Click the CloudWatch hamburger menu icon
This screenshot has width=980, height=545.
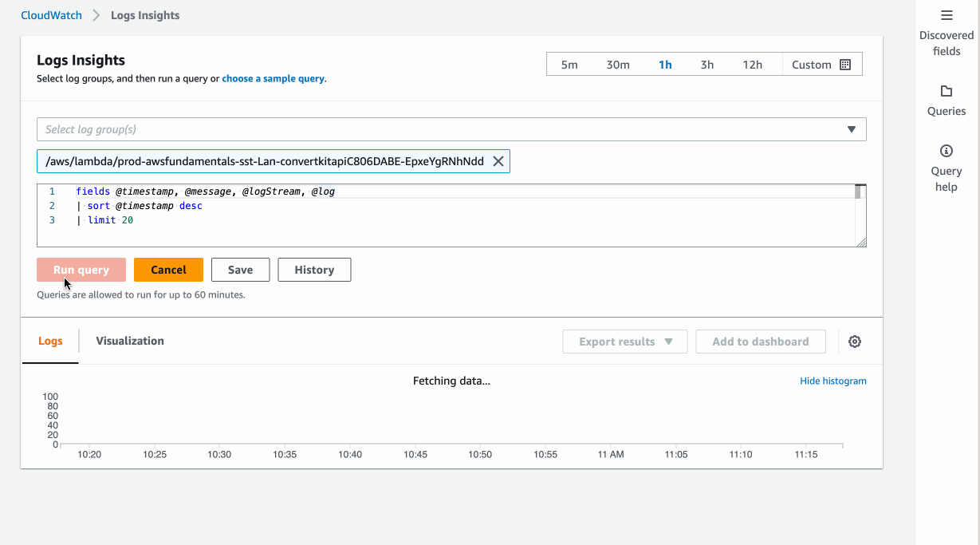pyautogui.click(x=947, y=14)
